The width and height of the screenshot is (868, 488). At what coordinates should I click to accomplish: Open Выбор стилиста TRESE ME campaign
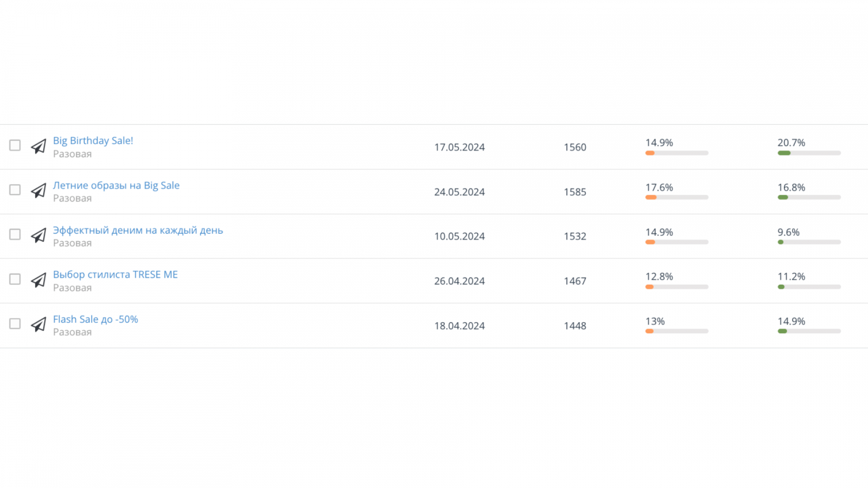point(115,274)
